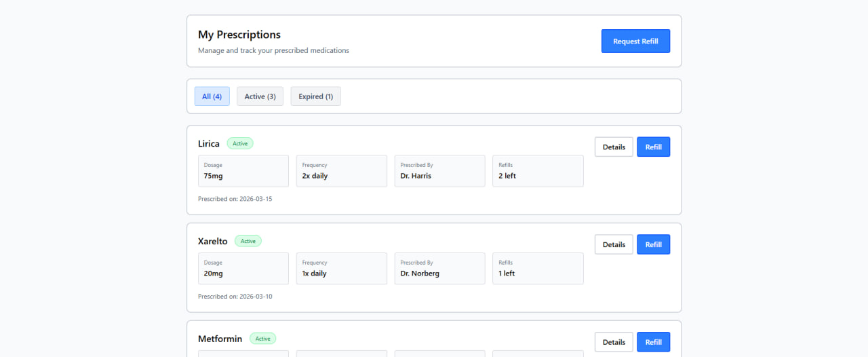Click the 2 left refills value
Viewport: 868px width, 357px height.
(507, 176)
